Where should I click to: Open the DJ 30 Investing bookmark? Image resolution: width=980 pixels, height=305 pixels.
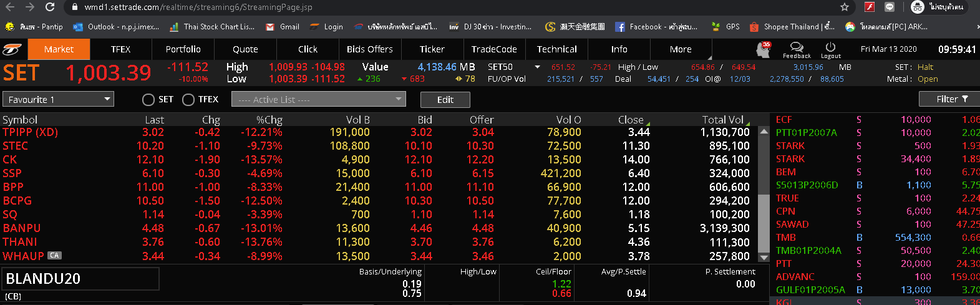[490, 27]
